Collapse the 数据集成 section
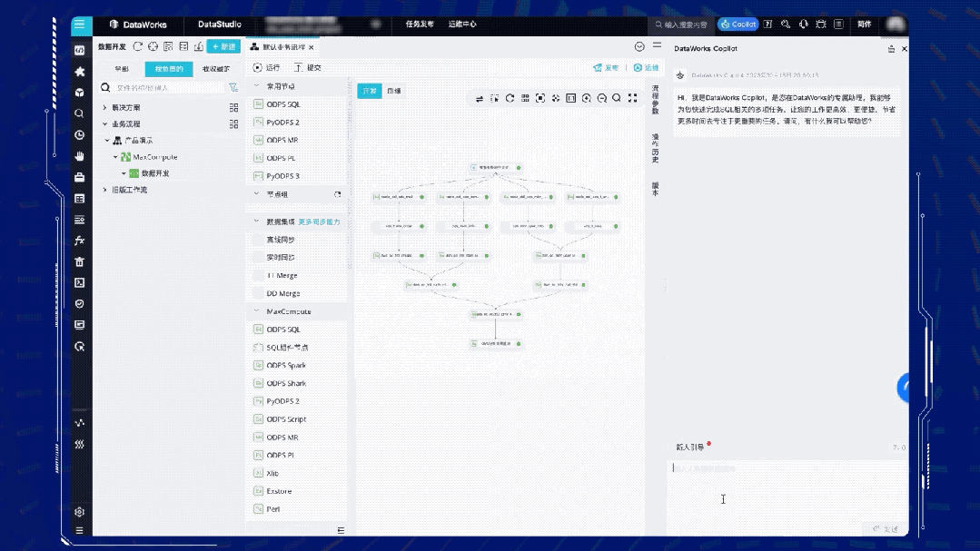Screen dimensions: 980x551 (256, 221)
